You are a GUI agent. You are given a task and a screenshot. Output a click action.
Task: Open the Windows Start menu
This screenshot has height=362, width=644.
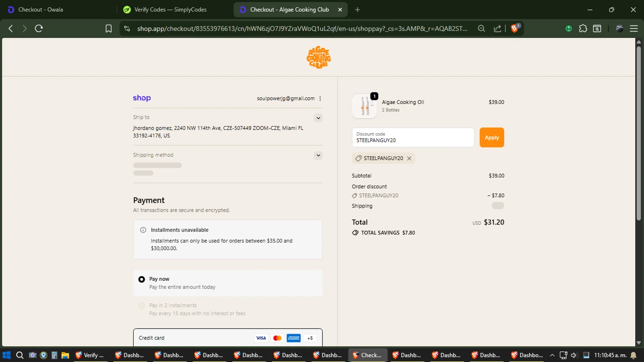point(6,355)
